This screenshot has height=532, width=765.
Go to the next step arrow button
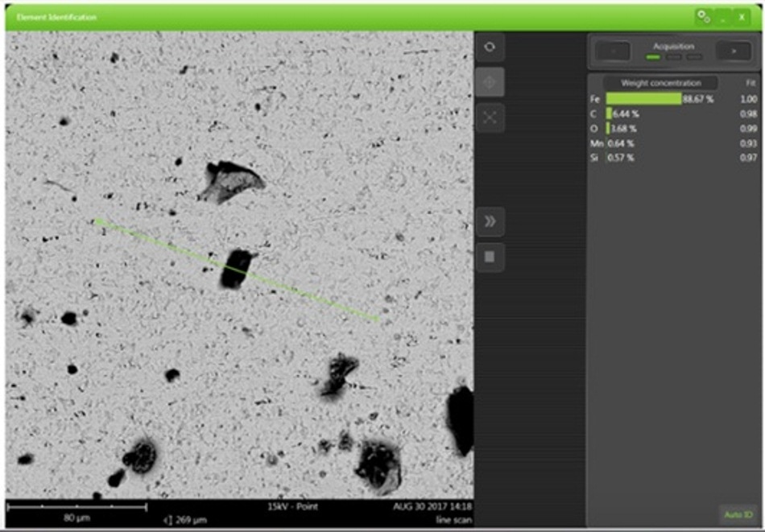coord(734,52)
